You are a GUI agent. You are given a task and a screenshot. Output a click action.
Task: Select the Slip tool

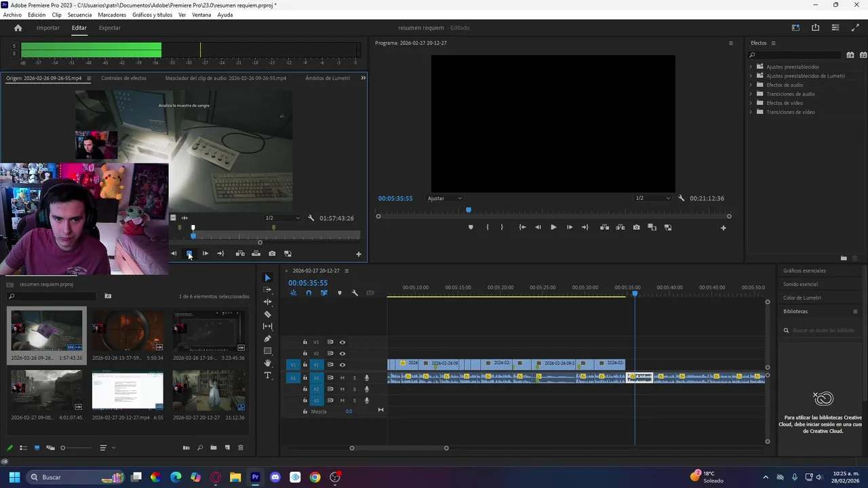[267, 326]
